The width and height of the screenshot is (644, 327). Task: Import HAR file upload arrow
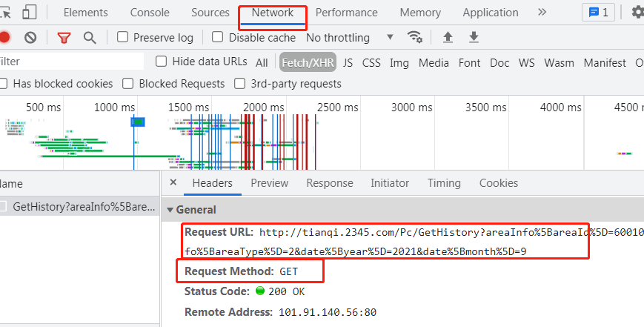[448, 37]
